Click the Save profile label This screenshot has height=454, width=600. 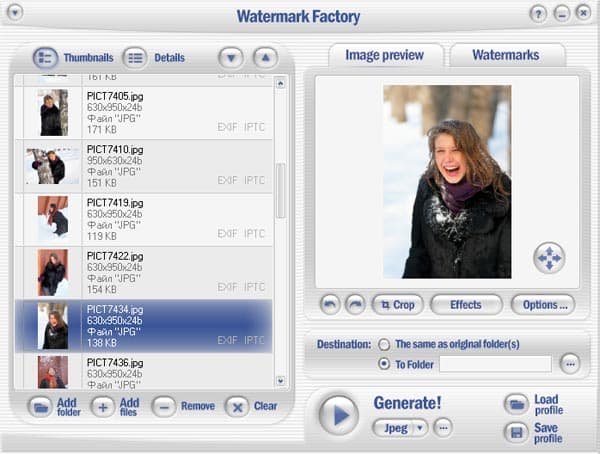pos(548,433)
